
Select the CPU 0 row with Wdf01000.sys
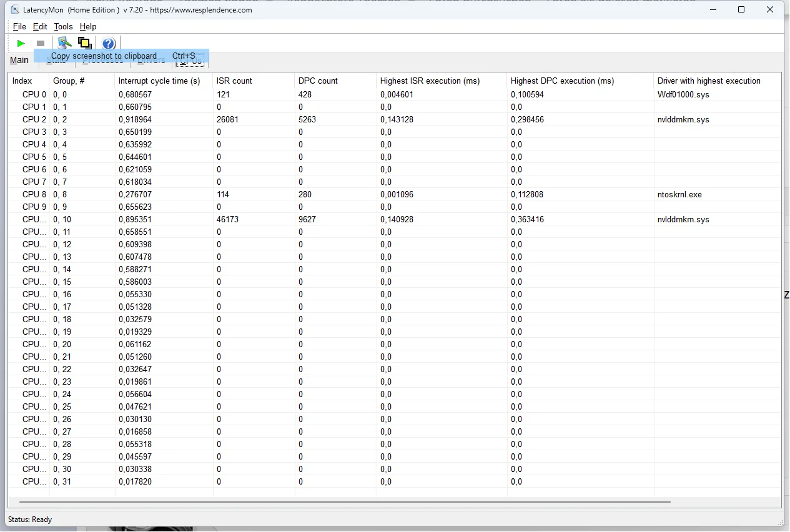[395, 94]
